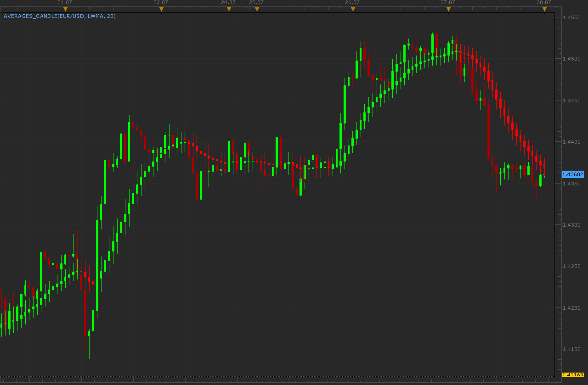Image resolution: width=588 pixels, height=385 pixels.
Task: Click the 24.07 date label
Action: 228,2
